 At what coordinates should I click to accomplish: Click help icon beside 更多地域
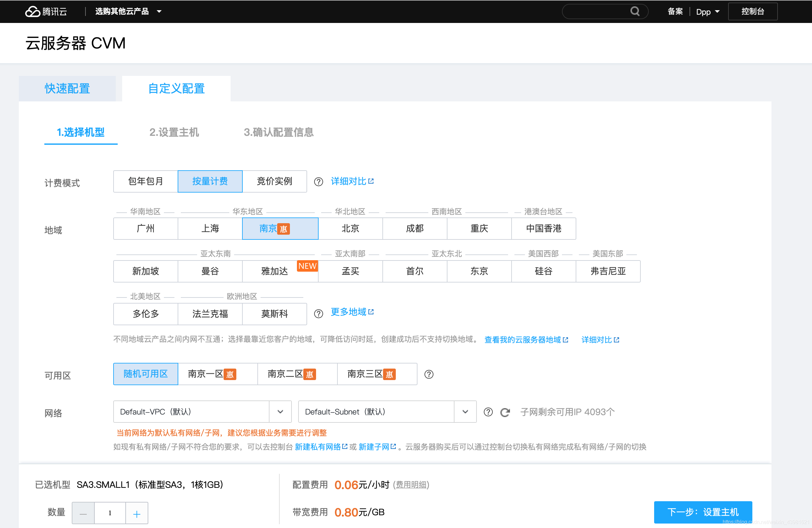point(318,313)
